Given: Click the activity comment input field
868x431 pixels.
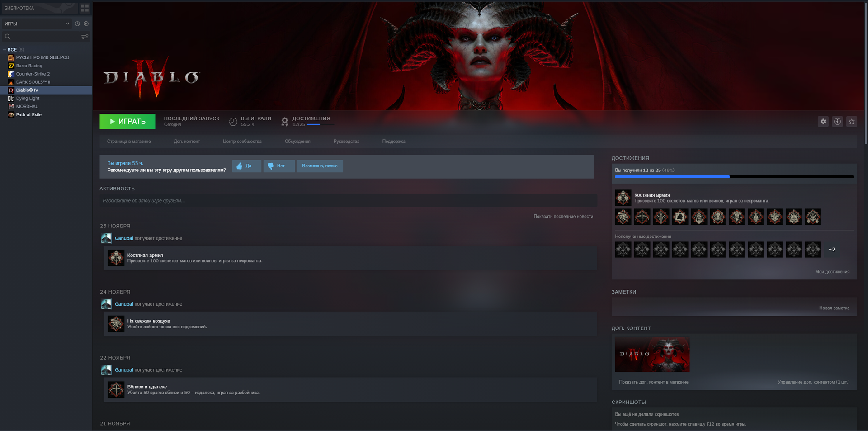Looking at the screenshot, I should [348, 201].
